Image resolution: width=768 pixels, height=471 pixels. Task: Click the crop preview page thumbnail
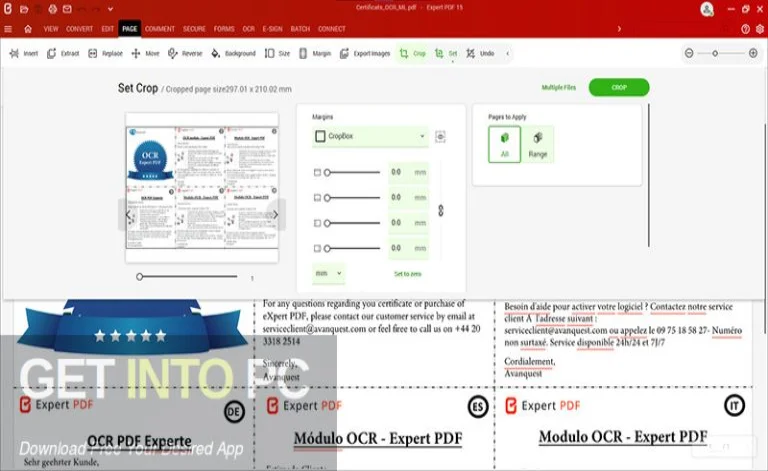pos(202,188)
